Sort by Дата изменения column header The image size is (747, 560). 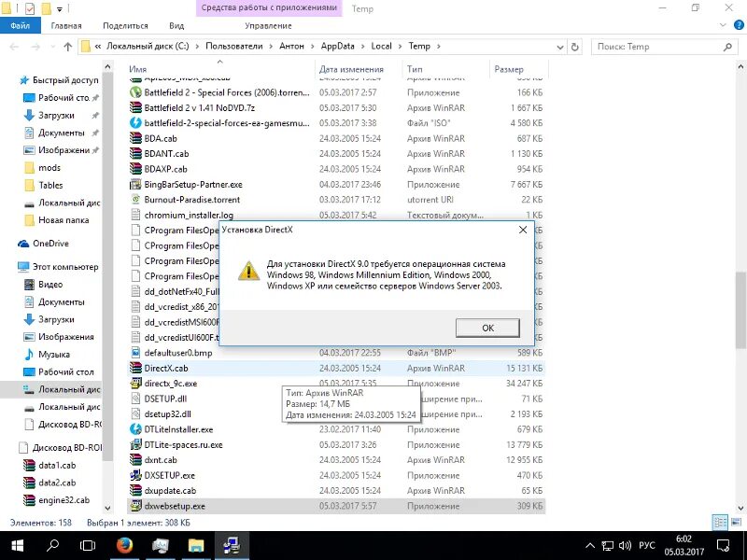[351, 69]
